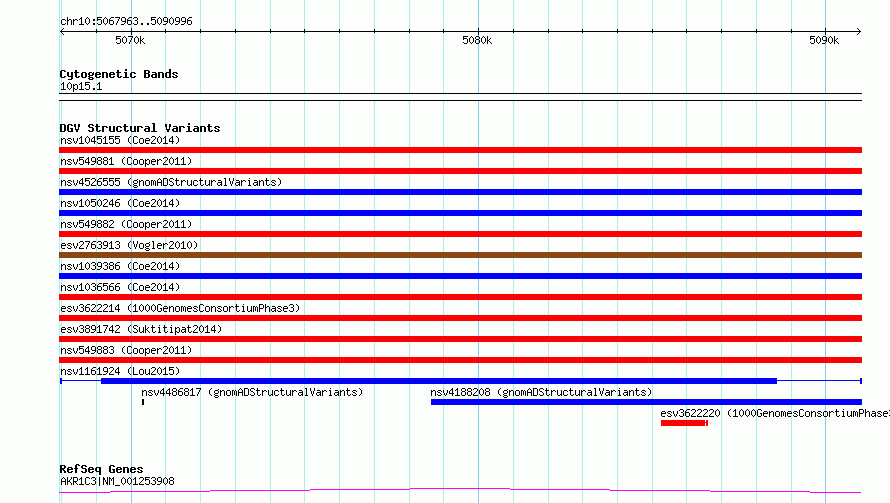890x503 pixels.
Task: Click the blue bar under nsv1050246
Action: tap(460, 213)
